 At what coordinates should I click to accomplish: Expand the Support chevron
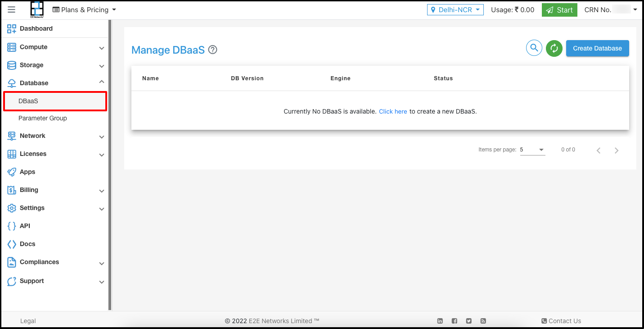coord(102,282)
